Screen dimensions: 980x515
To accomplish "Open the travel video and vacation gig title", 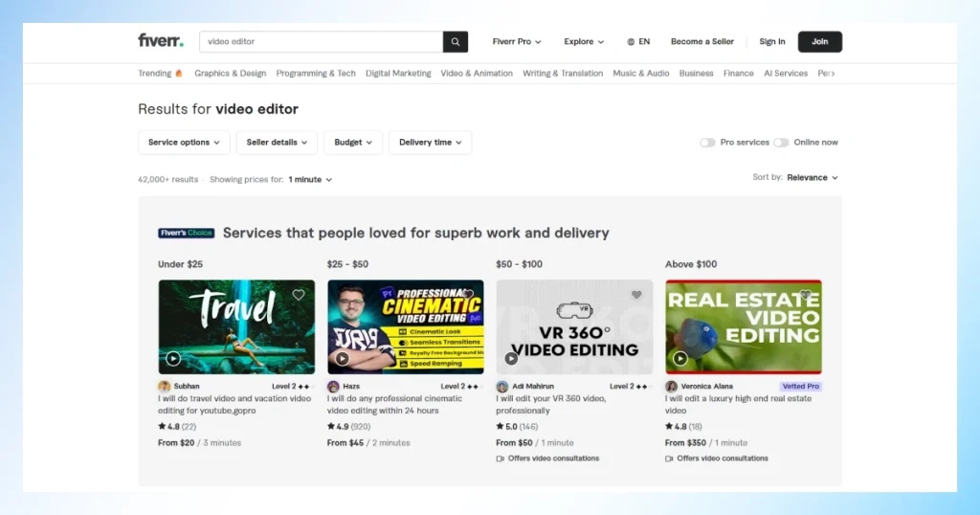I will pos(234,404).
